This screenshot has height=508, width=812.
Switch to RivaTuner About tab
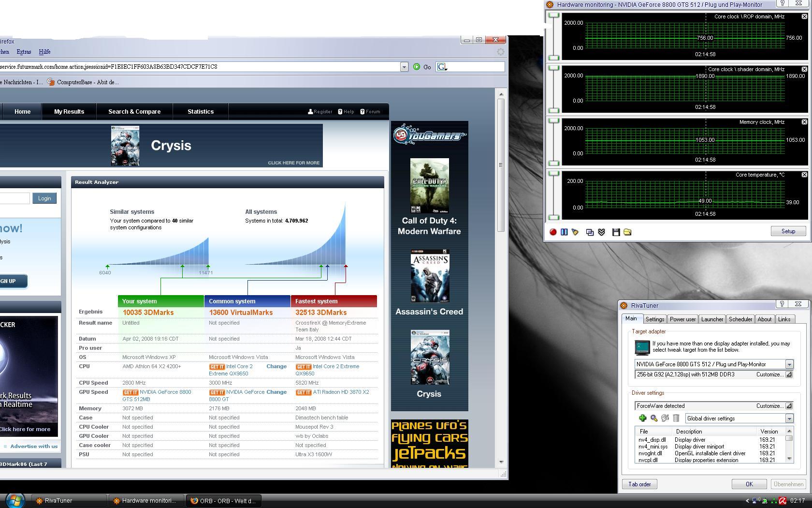765,319
